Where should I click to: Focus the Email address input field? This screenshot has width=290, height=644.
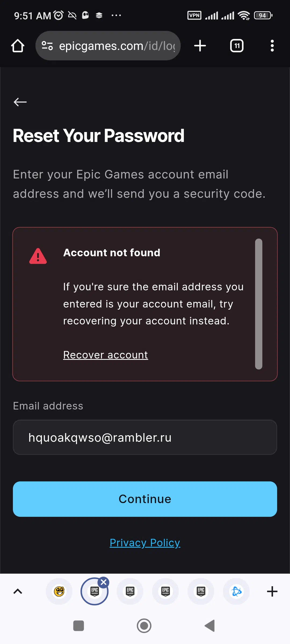coord(145,437)
